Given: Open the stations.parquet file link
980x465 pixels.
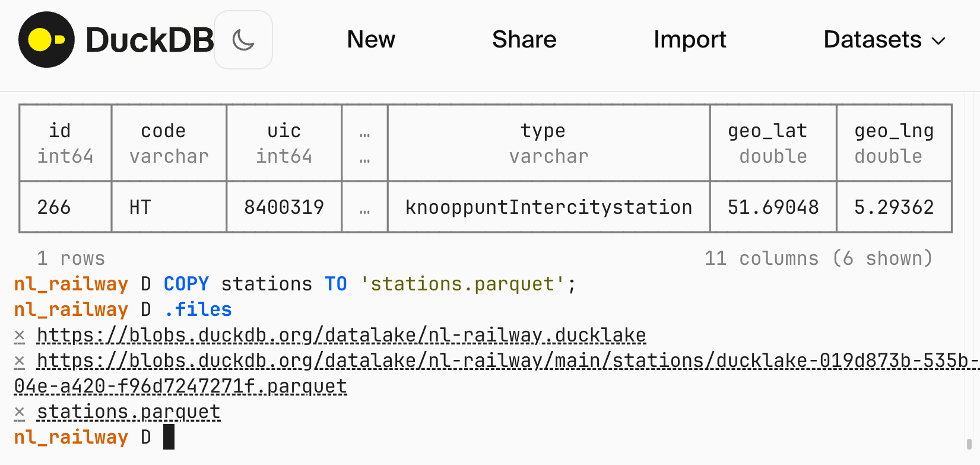Looking at the screenshot, I should [x=128, y=412].
